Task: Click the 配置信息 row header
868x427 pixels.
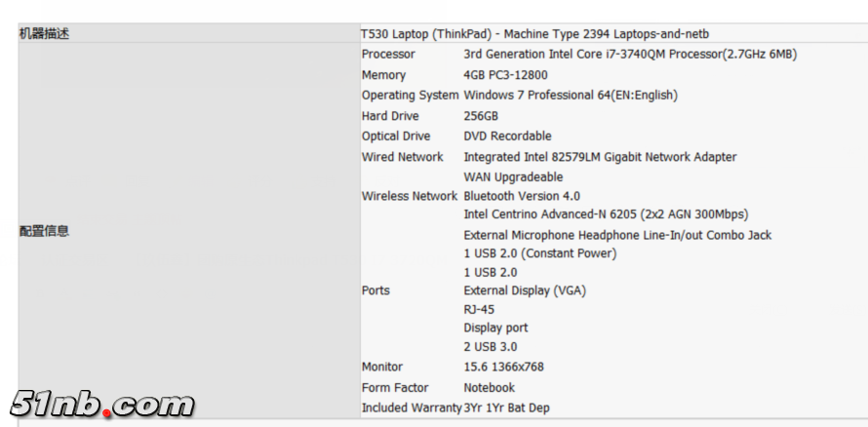Action: pyautogui.click(x=45, y=231)
